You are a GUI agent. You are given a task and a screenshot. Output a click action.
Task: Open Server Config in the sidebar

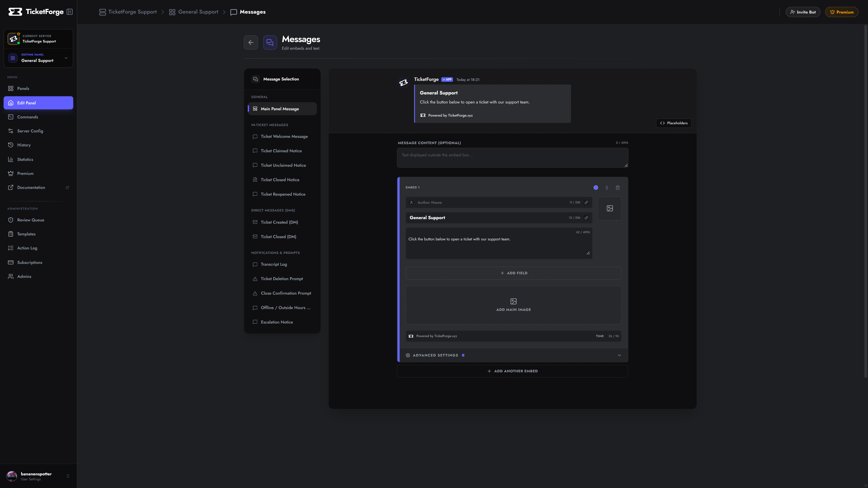coord(38,131)
